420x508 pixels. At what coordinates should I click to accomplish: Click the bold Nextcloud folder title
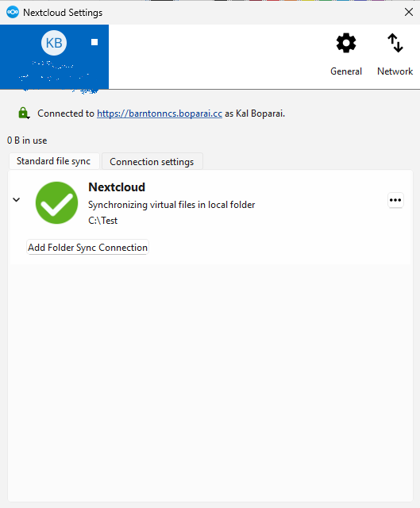117,187
